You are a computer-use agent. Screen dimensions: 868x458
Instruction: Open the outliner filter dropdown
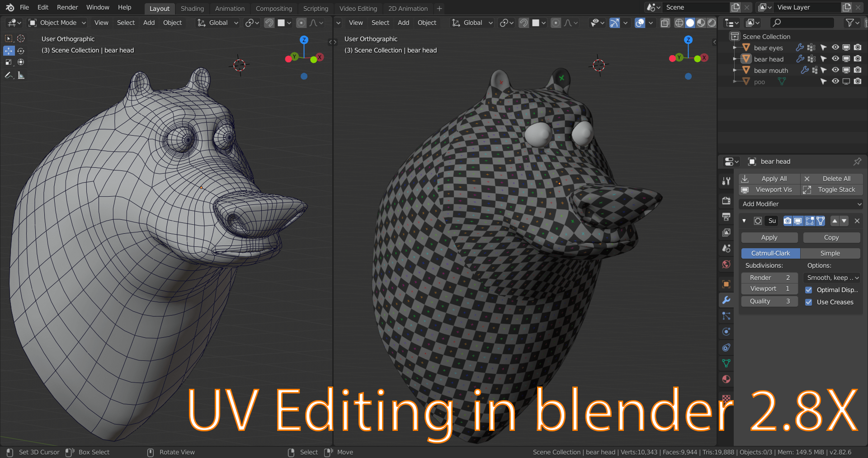(x=852, y=23)
